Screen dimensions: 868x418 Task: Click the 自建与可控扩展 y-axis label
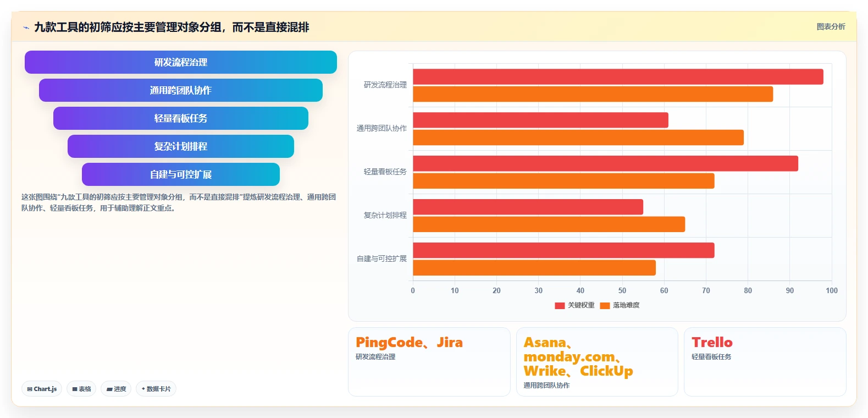[382, 258]
